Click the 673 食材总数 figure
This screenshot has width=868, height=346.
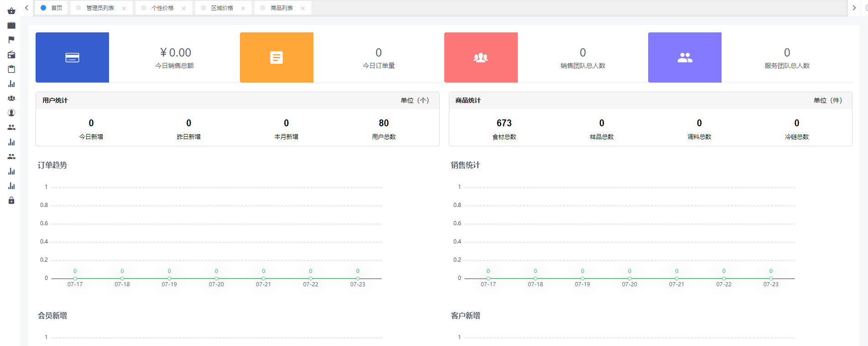(x=504, y=123)
